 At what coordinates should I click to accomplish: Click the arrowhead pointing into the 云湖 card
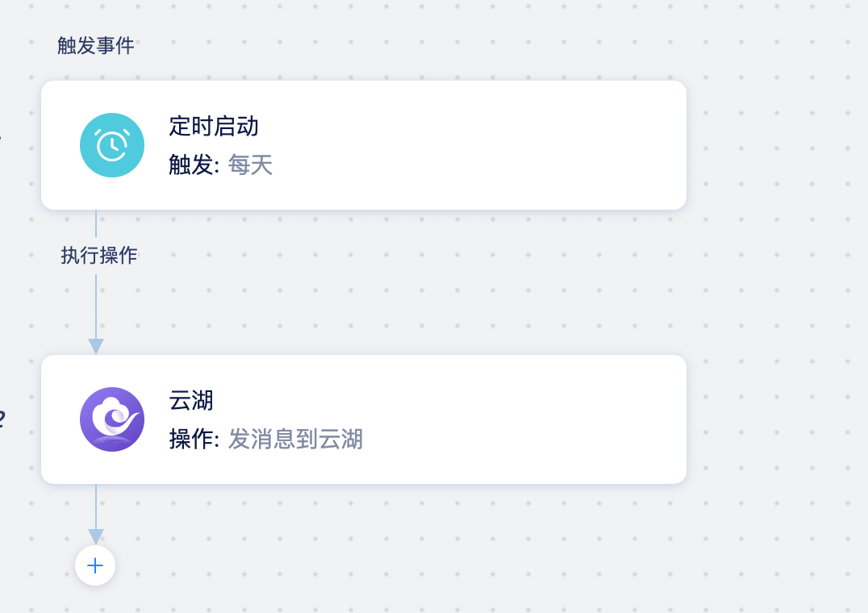tap(96, 346)
